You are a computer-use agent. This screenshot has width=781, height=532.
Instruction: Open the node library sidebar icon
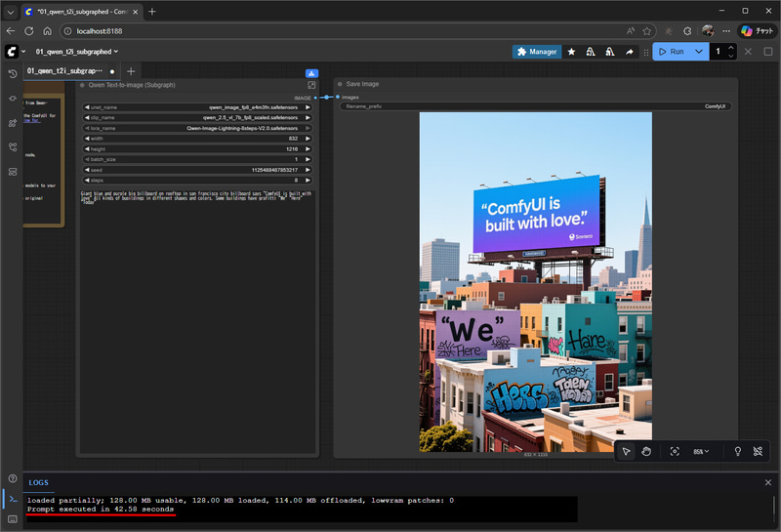click(x=13, y=99)
